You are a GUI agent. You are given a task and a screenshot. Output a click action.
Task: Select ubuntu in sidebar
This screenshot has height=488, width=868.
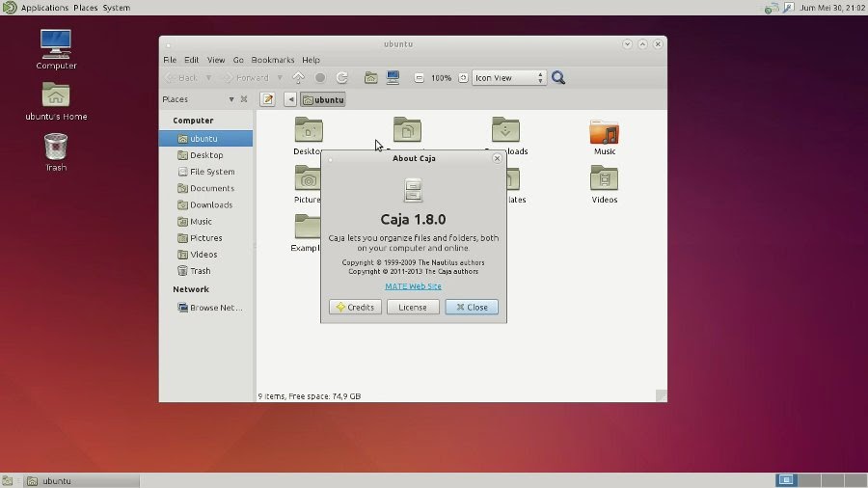pos(206,138)
